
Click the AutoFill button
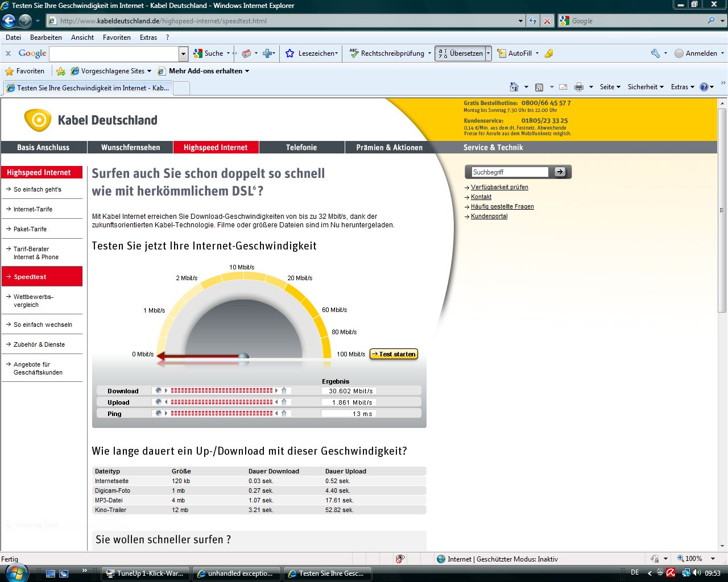515,53
